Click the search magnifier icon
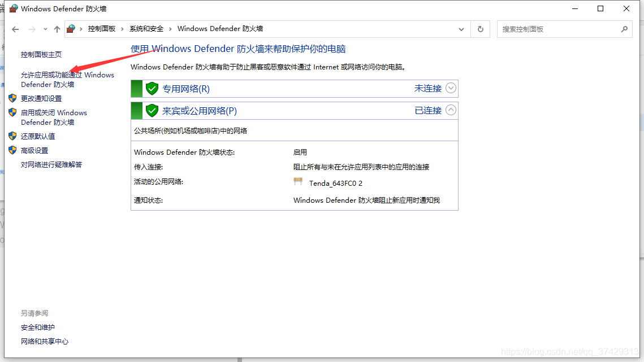This screenshot has height=362, width=644. 624,29
